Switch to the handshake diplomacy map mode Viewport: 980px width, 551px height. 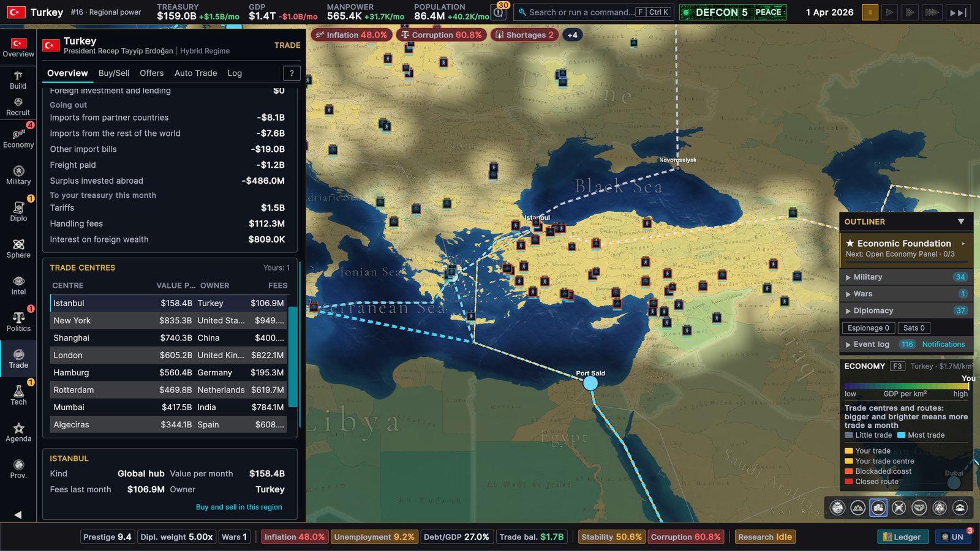(x=919, y=508)
